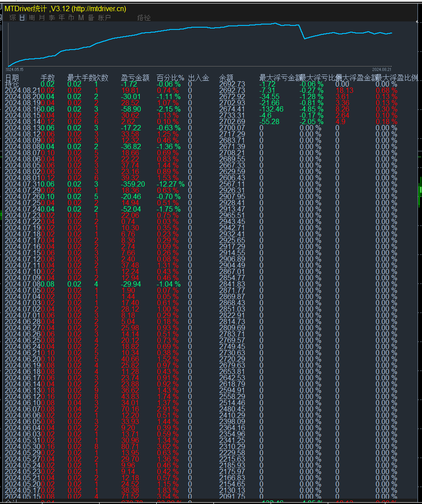
Task: Click the 出入金 column header
Action: (x=198, y=78)
